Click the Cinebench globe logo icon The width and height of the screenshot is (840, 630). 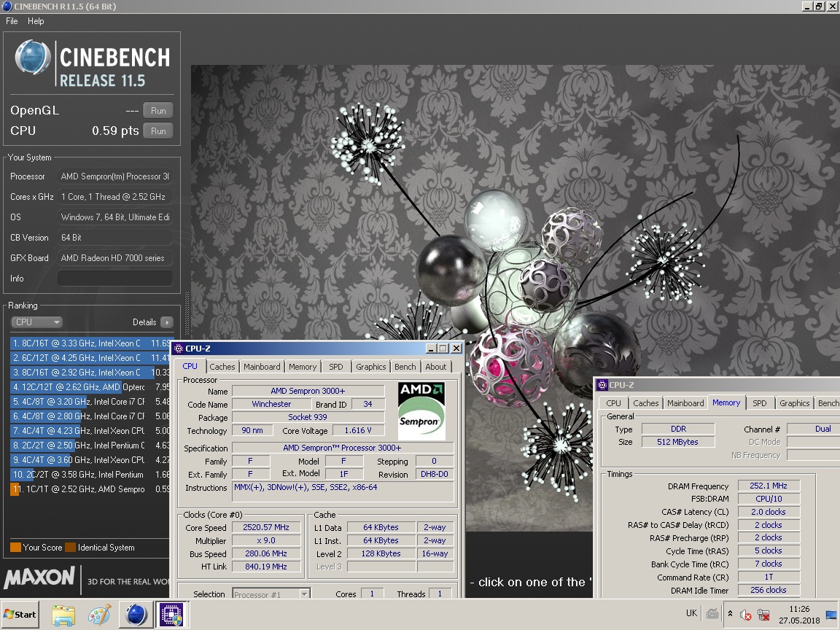tap(33, 57)
